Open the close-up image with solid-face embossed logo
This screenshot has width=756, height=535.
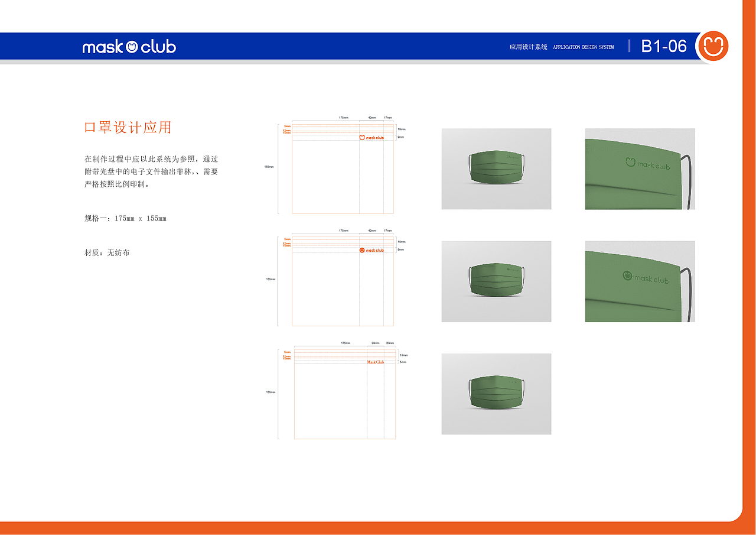pyautogui.click(x=640, y=281)
